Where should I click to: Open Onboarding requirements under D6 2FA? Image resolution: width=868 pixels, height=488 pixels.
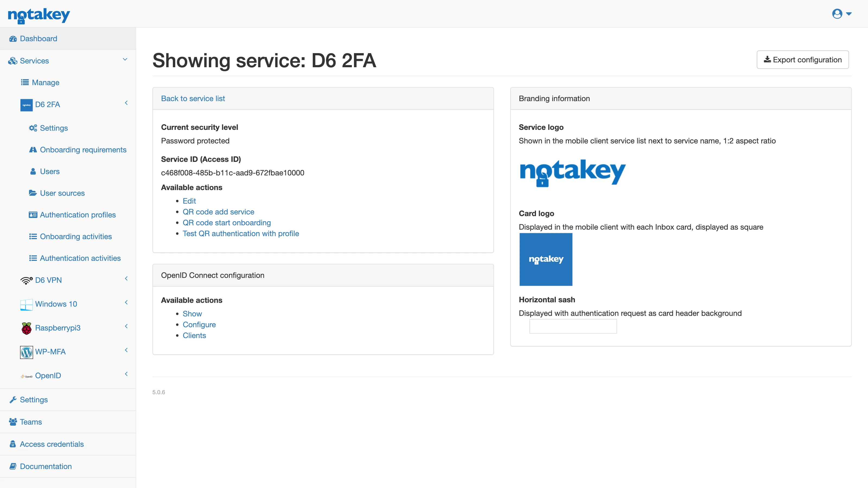pos(83,150)
